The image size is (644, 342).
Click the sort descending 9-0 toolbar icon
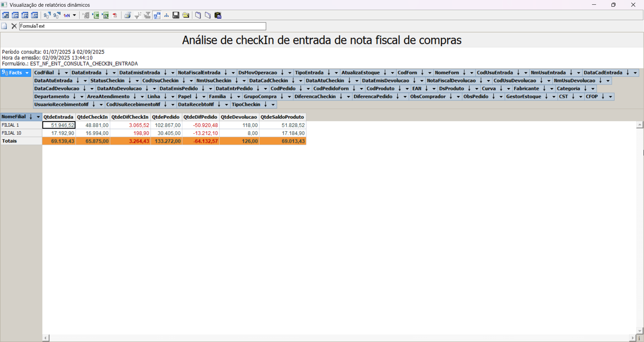click(x=57, y=15)
